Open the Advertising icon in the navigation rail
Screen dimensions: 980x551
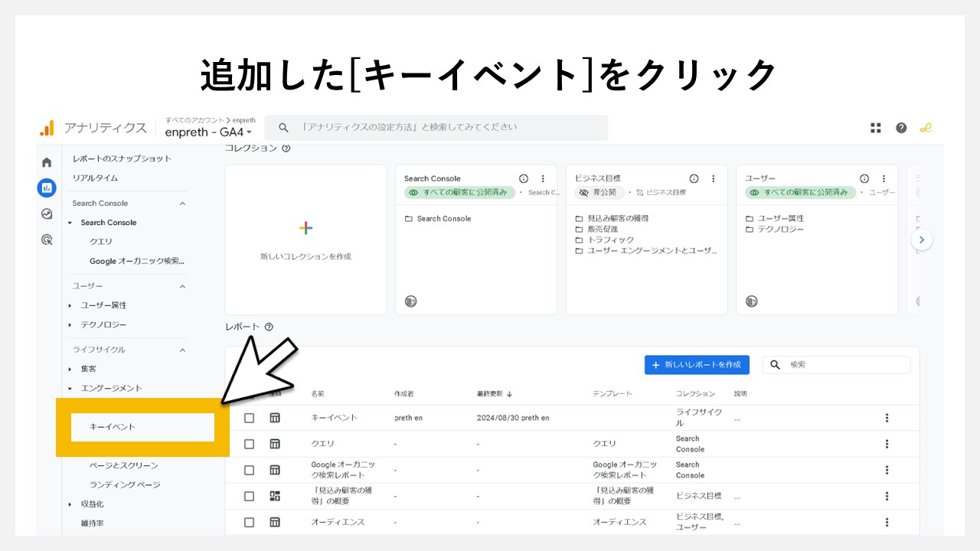[x=46, y=240]
